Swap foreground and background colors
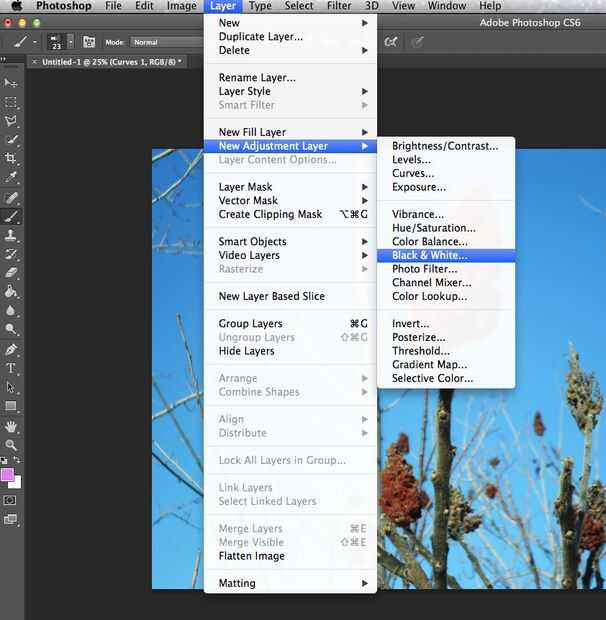Screen dimensions: 606x620 coord(17,460)
